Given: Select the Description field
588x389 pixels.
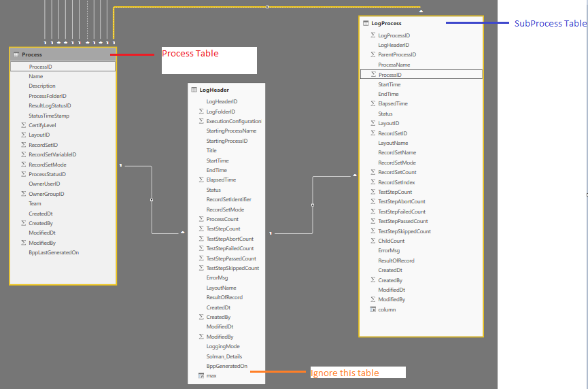Looking at the screenshot, I should [42, 86].
